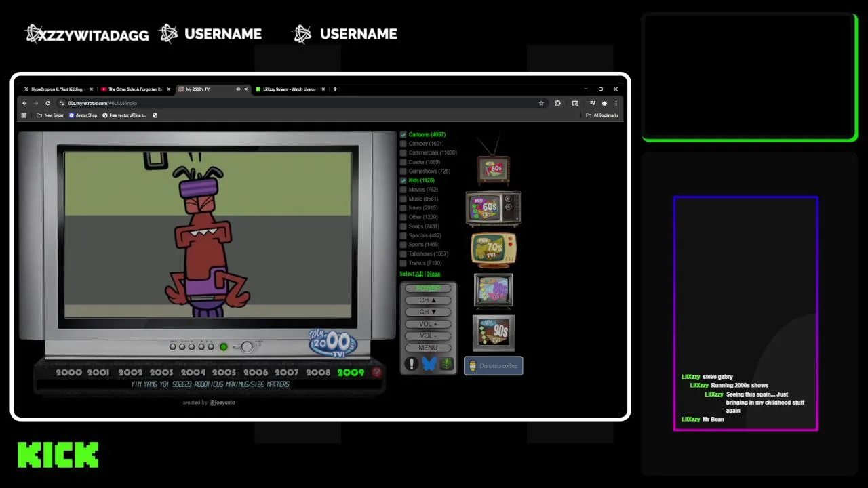Open the apps grid in bookmarks bar
This screenshot has width=868, height=488.
pyautogui.click(x=24, y=115)
